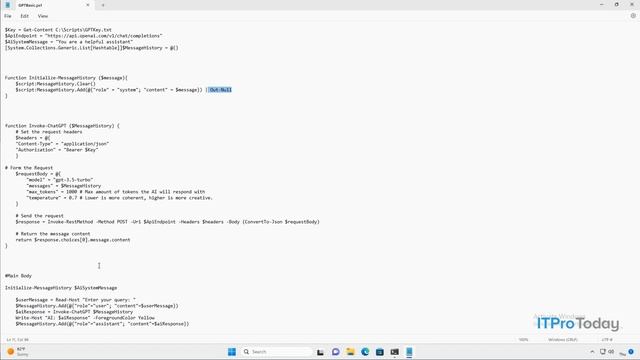Open the Edit menu

(24, 16)
